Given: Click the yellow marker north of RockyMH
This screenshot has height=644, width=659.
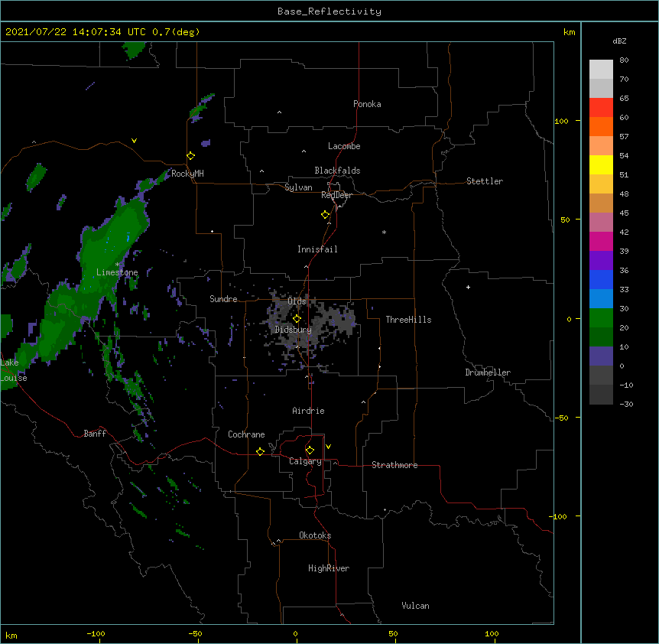Looking at the screenshot, I should pyautogui.click(x=190, y=156).
